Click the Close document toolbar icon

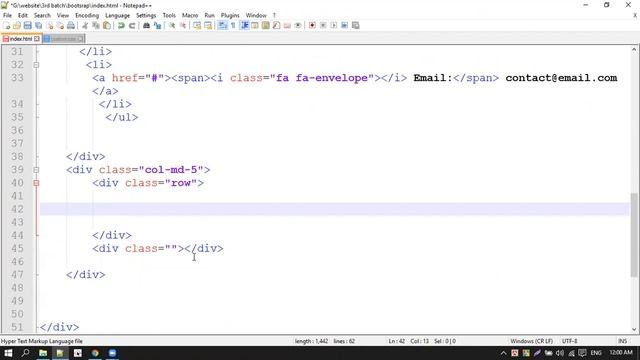[x=49, y=25]
